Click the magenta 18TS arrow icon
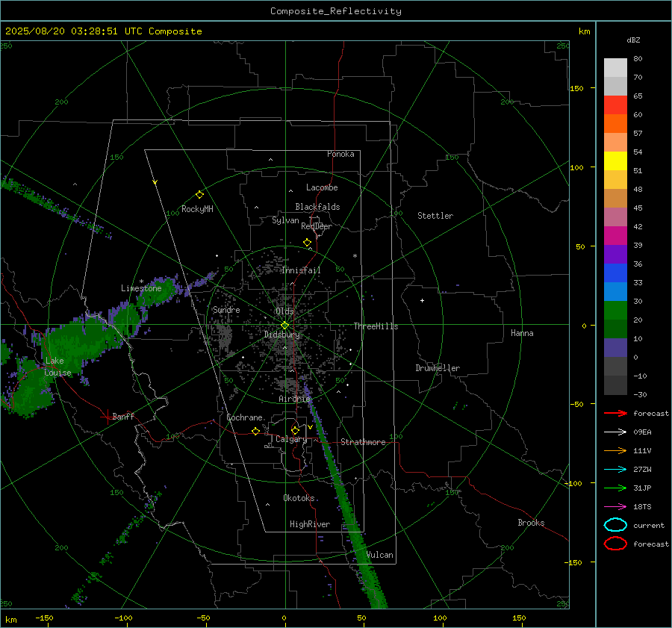Viewport: 672px width, 628px height. (x=615, y=507)
